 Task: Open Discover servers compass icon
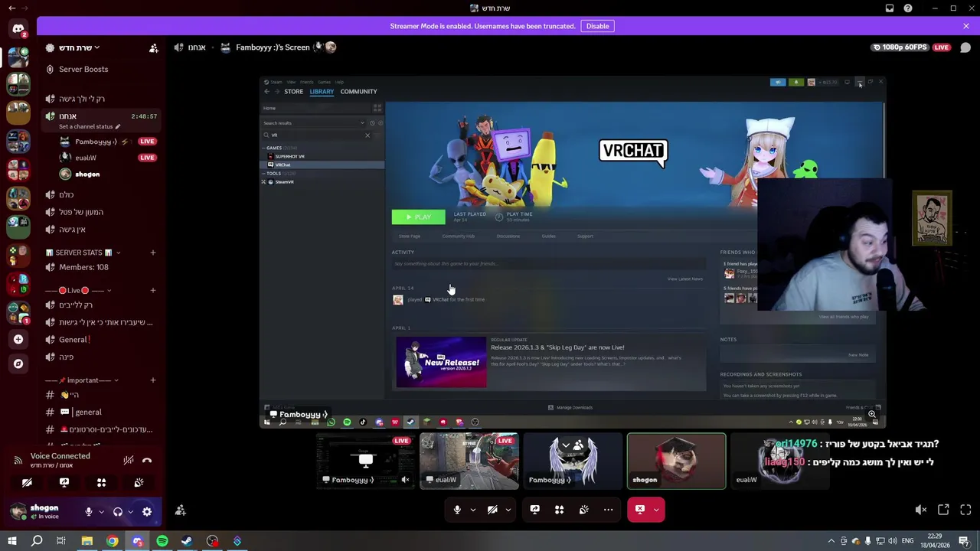point(18,364)
